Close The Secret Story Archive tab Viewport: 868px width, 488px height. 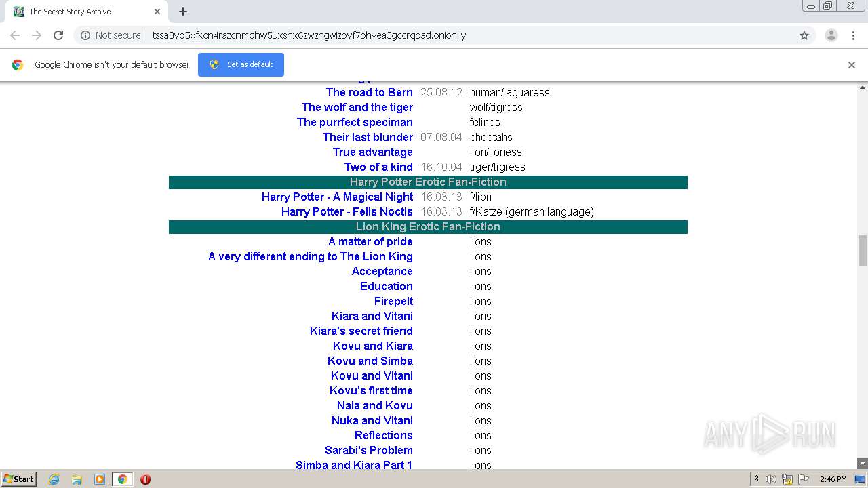(157, 12)
